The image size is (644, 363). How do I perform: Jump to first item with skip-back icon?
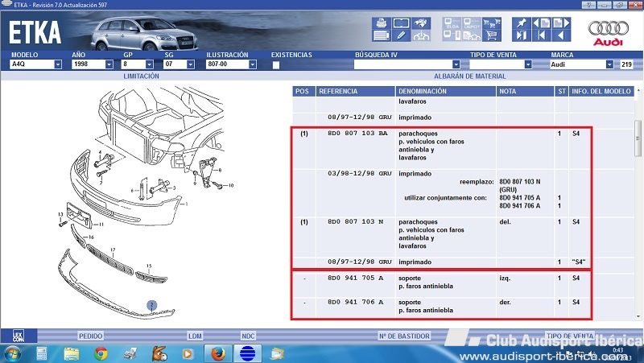(x=541, y=35)
